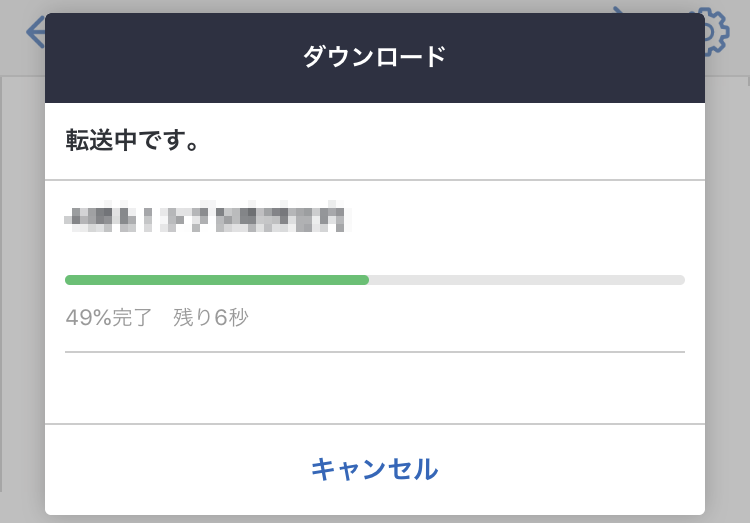Click the far right end of progress track
The width and height of the screenshot is (750, 523).
[x=681, y=280]
